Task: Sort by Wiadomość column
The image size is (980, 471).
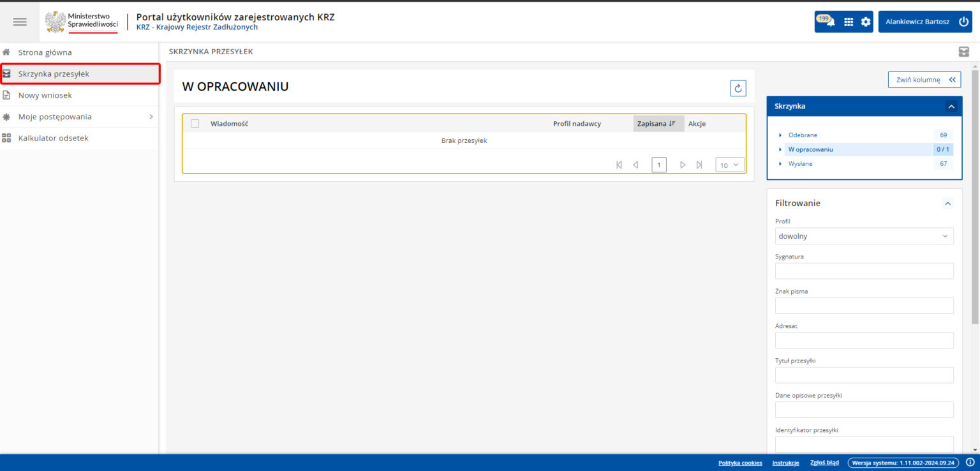Action: (230, 124)
